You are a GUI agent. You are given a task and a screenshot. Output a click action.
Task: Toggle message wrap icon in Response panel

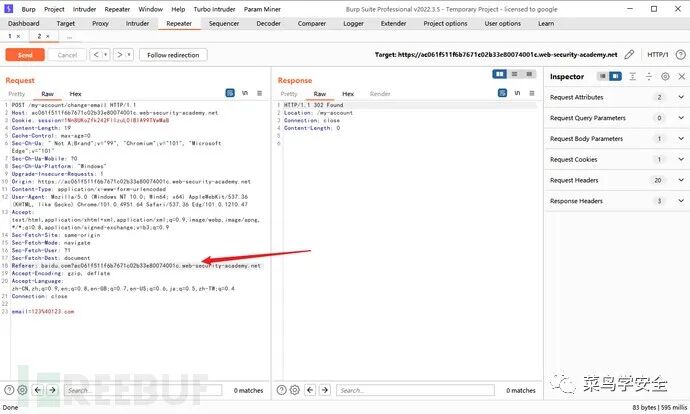(x=502, y=93)
